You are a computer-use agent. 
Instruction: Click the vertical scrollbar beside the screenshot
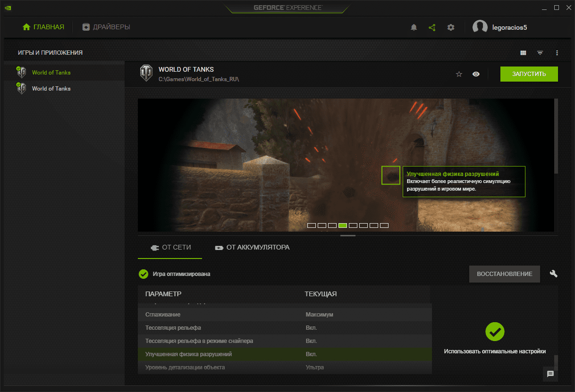click(556, 136)
